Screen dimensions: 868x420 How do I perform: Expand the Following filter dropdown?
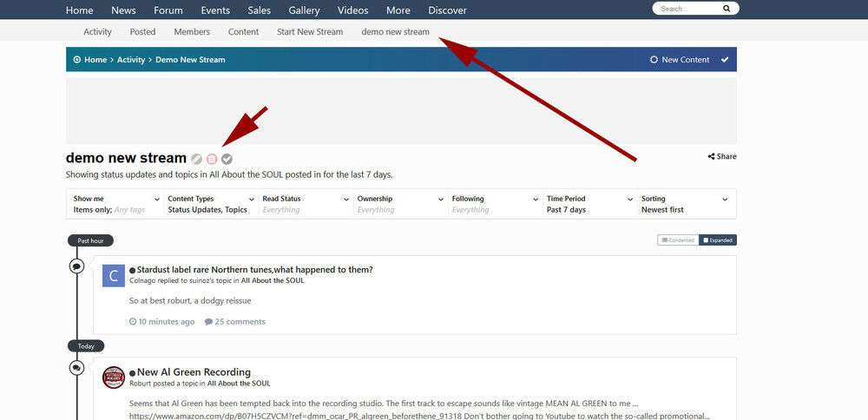(x=496, y=204)
